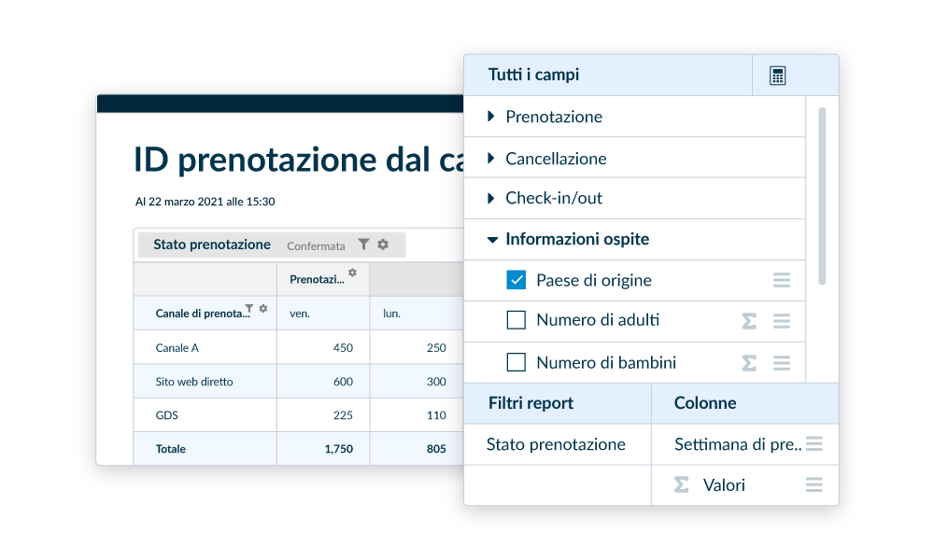Click sigma icon for Numero di bambini
Screen dimensions: 934x560
[749, 363]
